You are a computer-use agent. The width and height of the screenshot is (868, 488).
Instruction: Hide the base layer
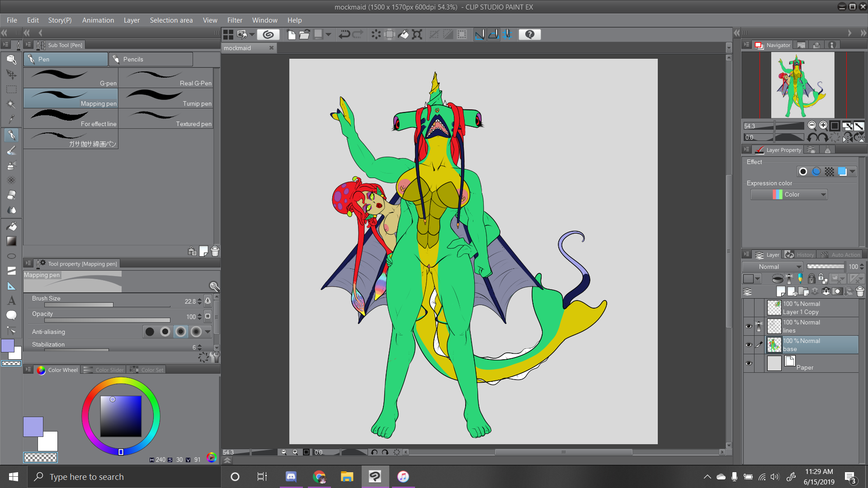pos(749,345)
